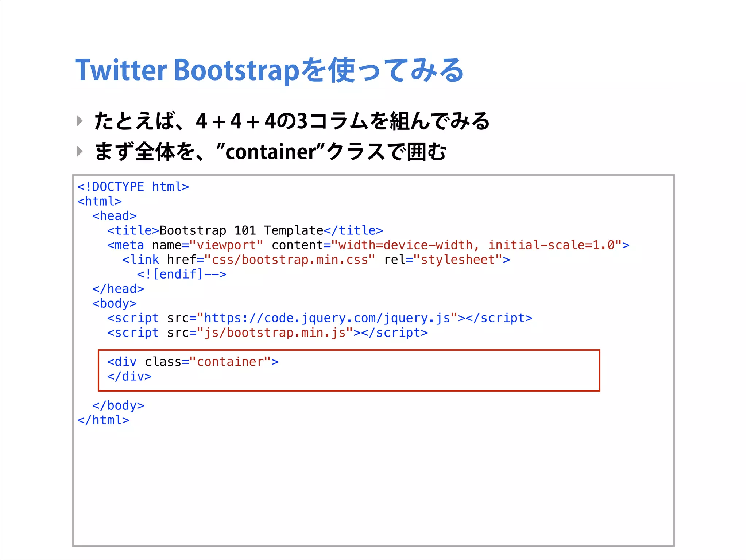Click the triangle bullet before 'たとえば'
The height and width of the screenshot is (560, 747).
pos(80,121)
